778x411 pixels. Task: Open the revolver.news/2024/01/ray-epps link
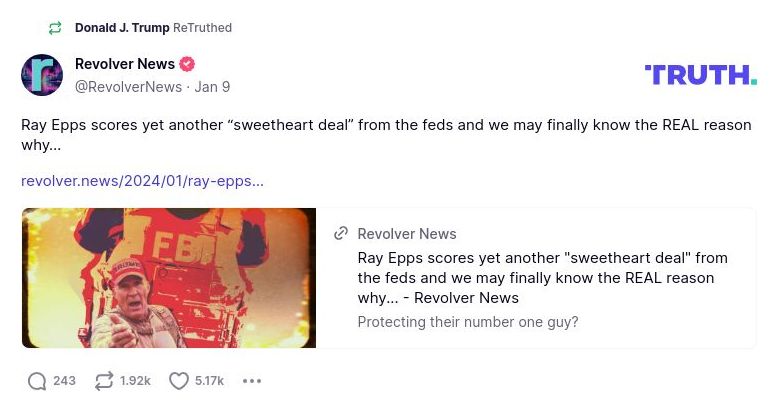(142, 181)
